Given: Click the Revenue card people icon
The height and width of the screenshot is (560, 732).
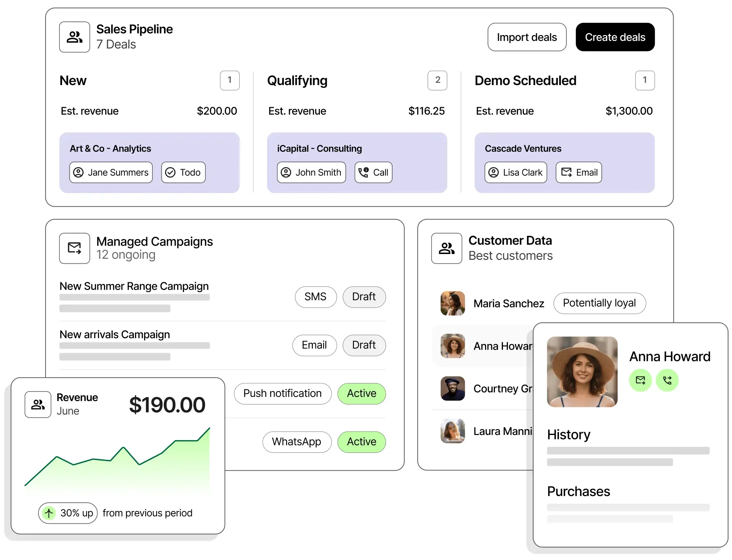Looking at the screenshot, I should [x=38, y=404].
